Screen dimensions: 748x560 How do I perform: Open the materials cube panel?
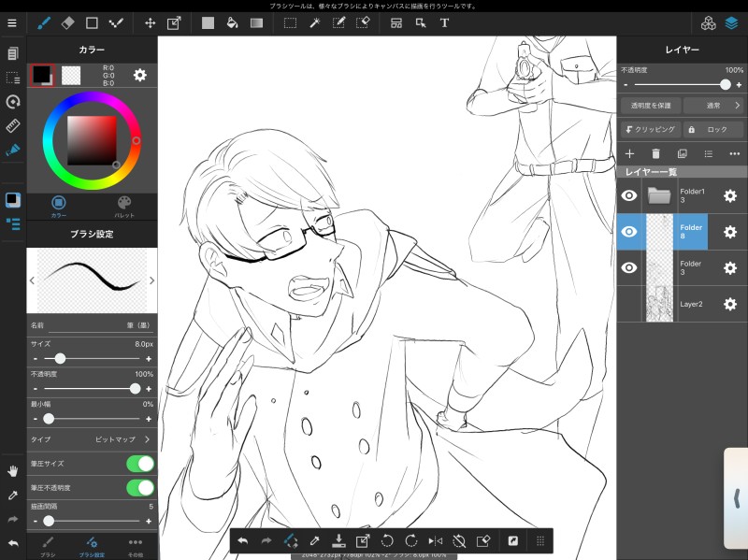point(709,22)
